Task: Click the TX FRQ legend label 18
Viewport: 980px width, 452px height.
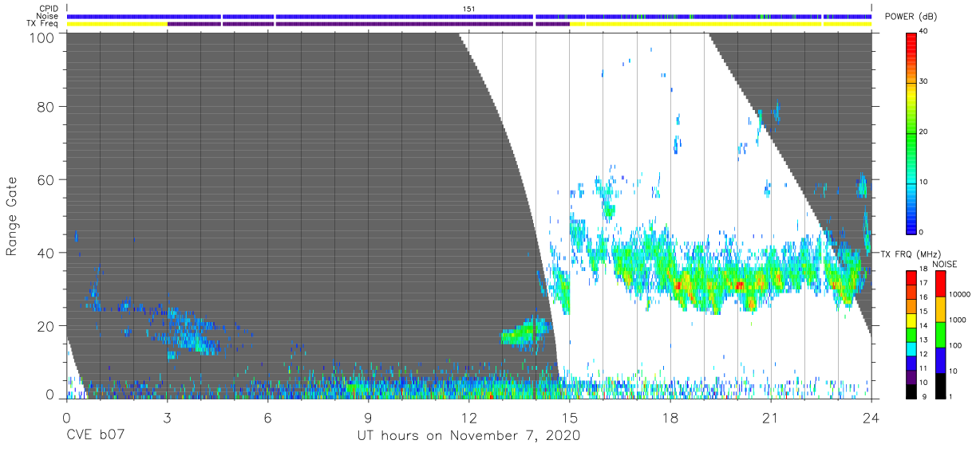Action: coord(923,270)
